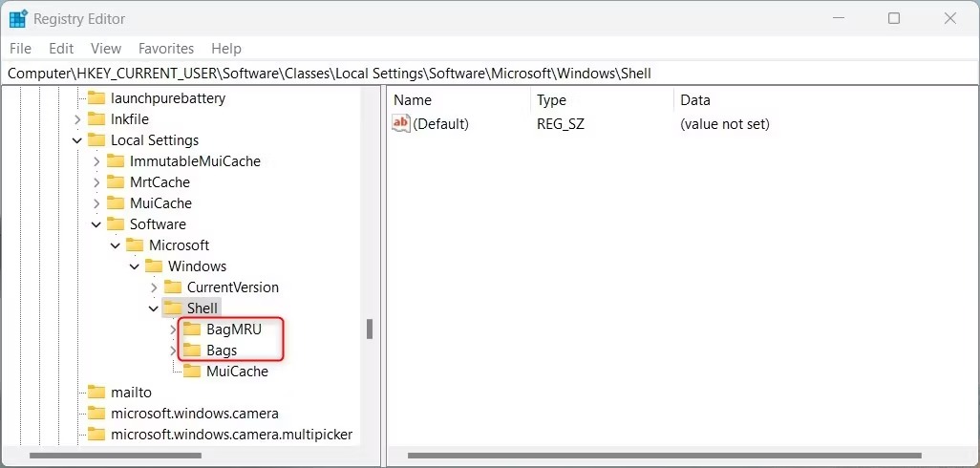Viewport: 980px width, 468px height.
Task: Expand the CurrentVersion key
Action: click(155, 287)
